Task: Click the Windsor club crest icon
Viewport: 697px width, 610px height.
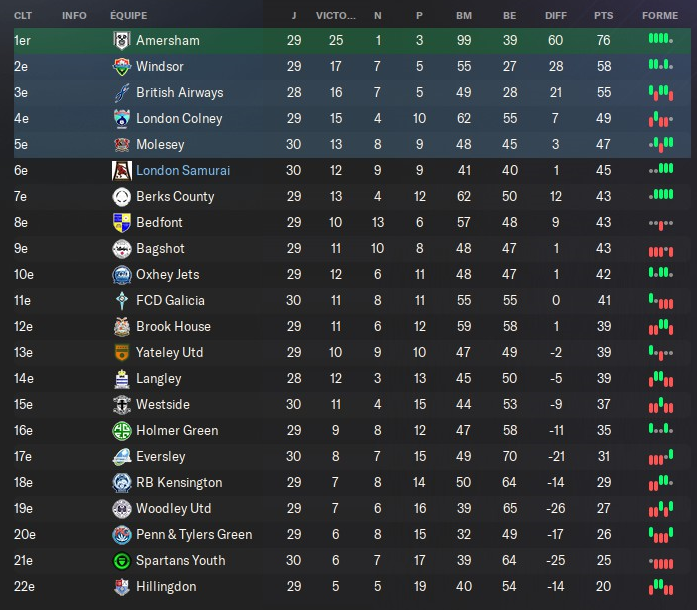Action: click(x=121, y=67)
